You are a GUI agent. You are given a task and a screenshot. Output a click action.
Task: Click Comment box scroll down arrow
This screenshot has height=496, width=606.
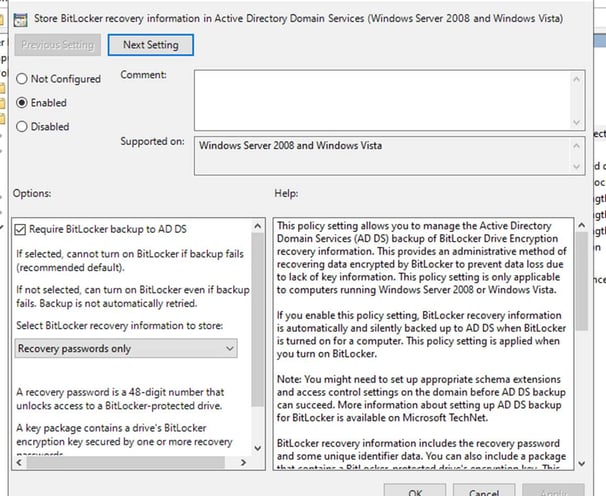pyautogui.click(x=577, y=123)
